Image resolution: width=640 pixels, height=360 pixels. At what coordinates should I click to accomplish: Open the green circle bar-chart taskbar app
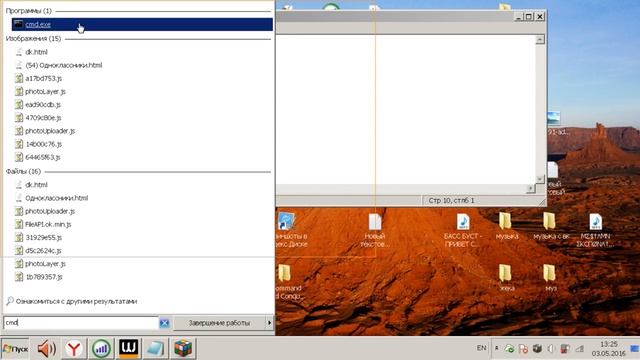[101, 349]
